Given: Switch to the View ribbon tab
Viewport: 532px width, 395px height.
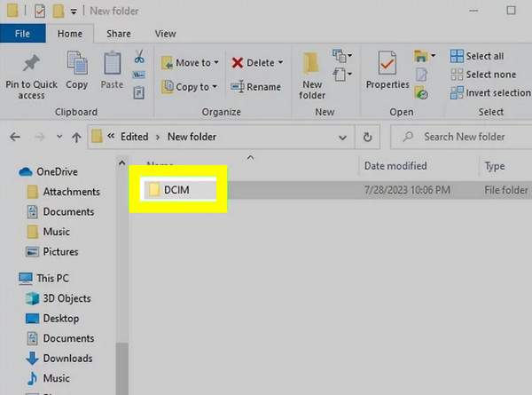Looking at the screenshot, I should 166,34.
